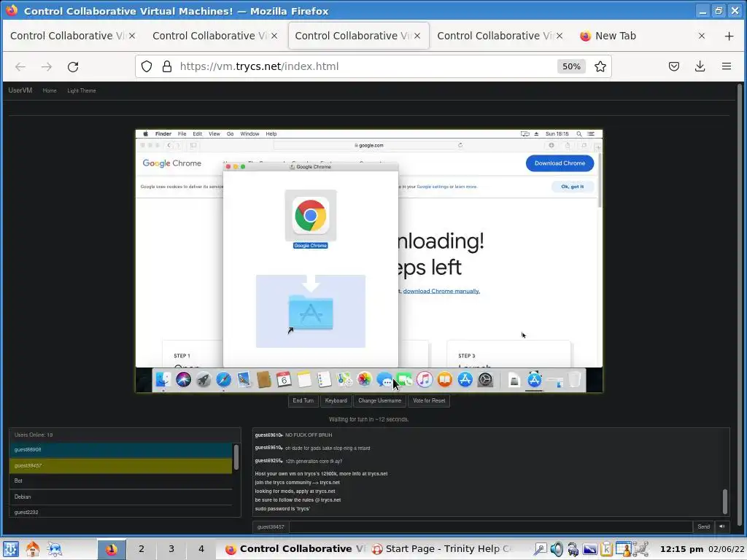747x560 pixels.
Task: Open the Finder Edit menu
Action: [197, 134]
